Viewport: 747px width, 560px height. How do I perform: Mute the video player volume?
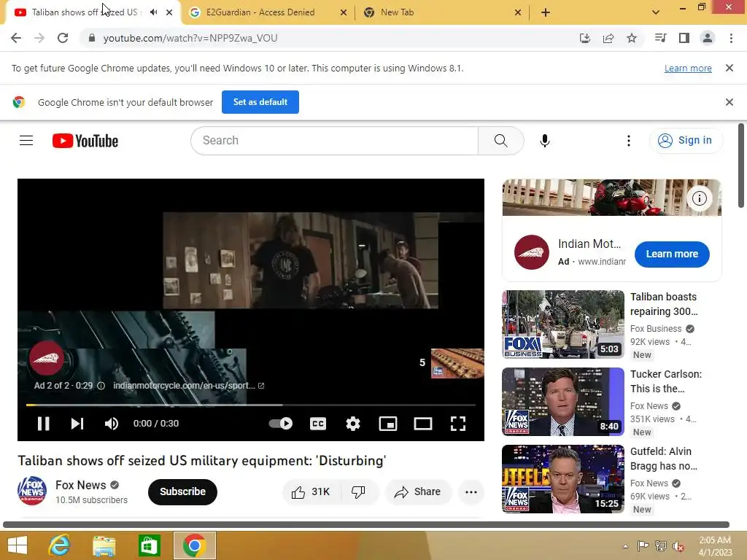coord(112,424)
